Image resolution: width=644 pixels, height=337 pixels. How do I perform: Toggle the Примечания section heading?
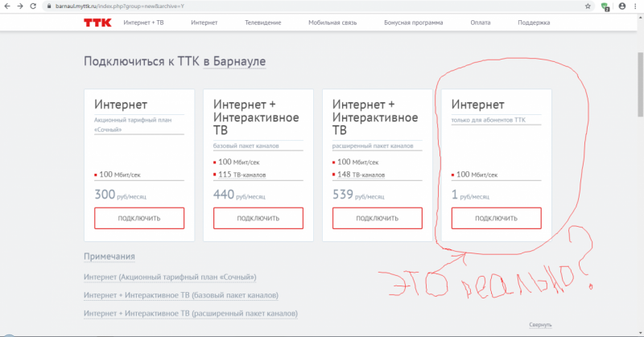(109, 257)
